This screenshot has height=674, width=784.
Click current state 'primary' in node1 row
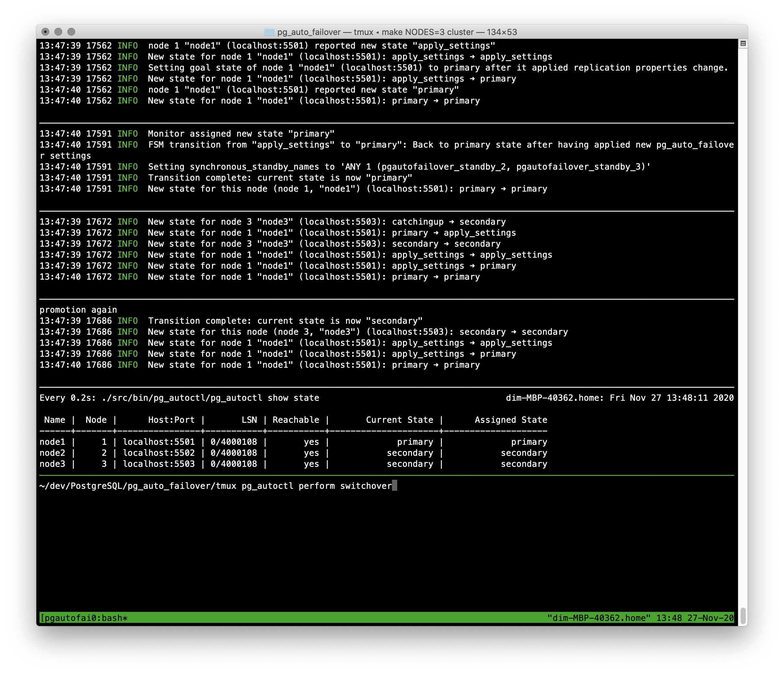[x=415, y=442]
